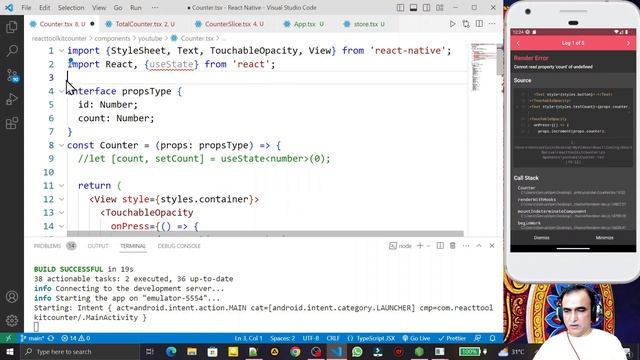Collapse return block fold arrow on line 11

click(61, 185)
